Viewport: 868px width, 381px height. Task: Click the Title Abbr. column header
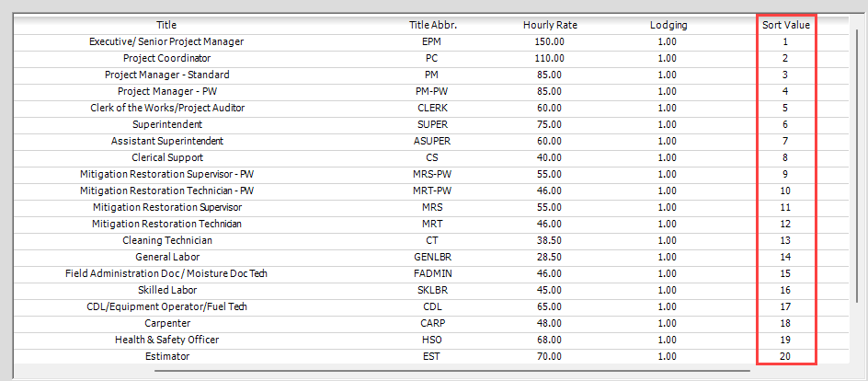tap(433, 25)
